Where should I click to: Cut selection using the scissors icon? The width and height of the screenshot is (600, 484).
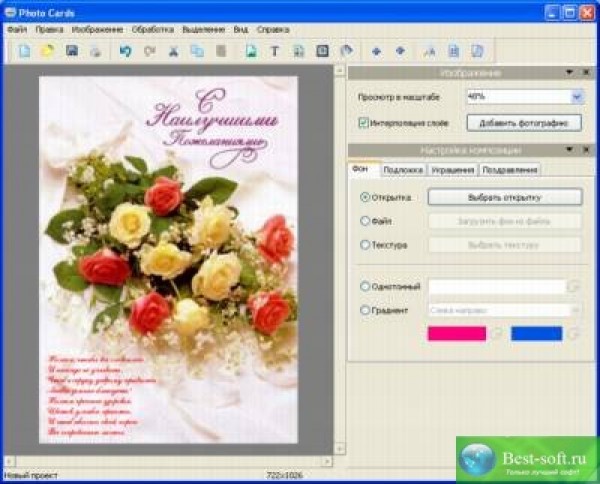click(173, 51)
